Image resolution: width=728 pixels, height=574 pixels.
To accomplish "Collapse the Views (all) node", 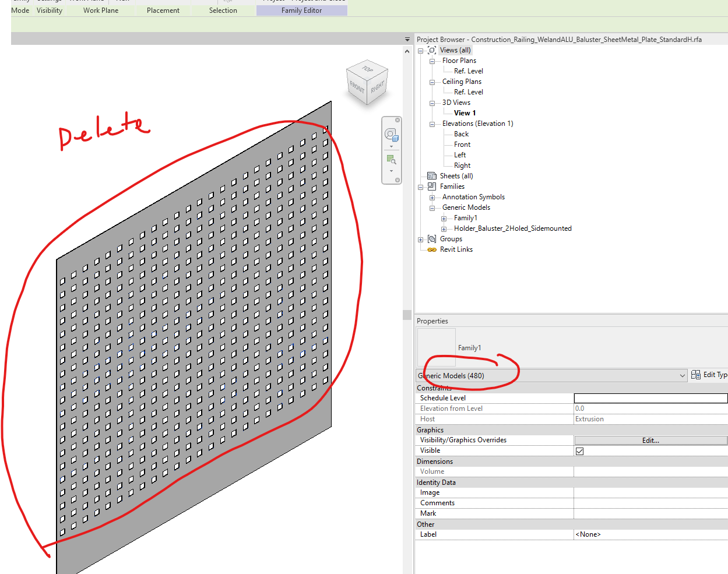I will coord(421,51).
